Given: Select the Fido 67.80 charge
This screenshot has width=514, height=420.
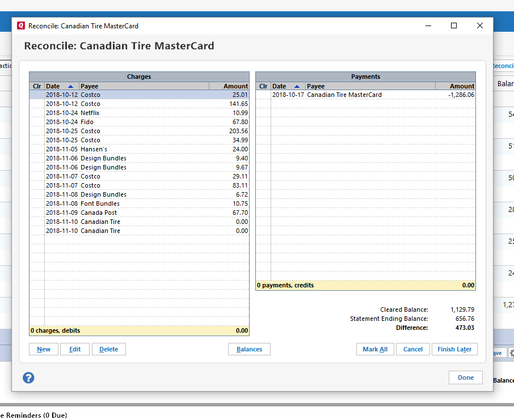Looking at the screenshot, I should [140, 122].
